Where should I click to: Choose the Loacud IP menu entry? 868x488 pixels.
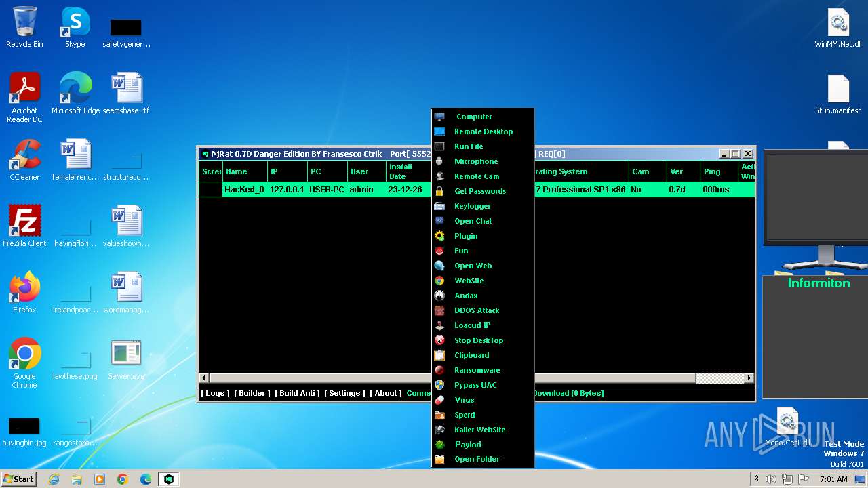click(483, 325)
